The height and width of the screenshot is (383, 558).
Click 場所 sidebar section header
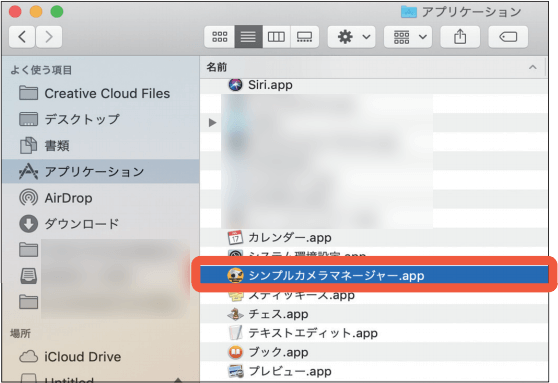(x=21, y=333)
